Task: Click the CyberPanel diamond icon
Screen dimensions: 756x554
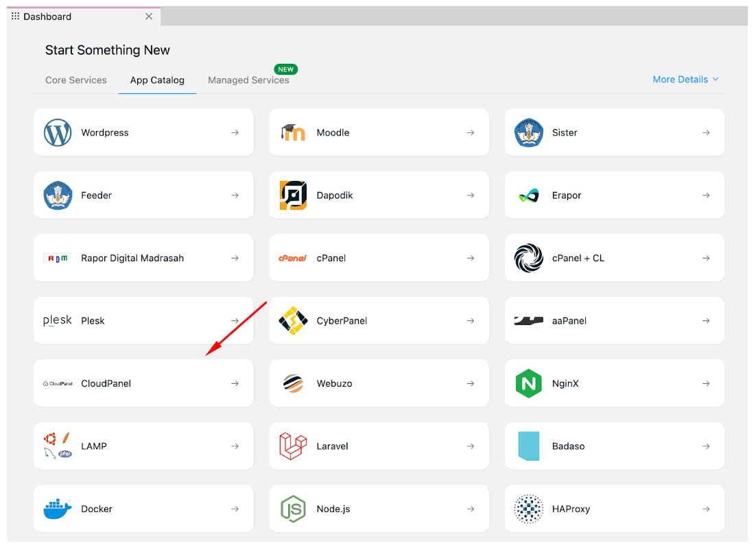Action: (x=292, y=320)
